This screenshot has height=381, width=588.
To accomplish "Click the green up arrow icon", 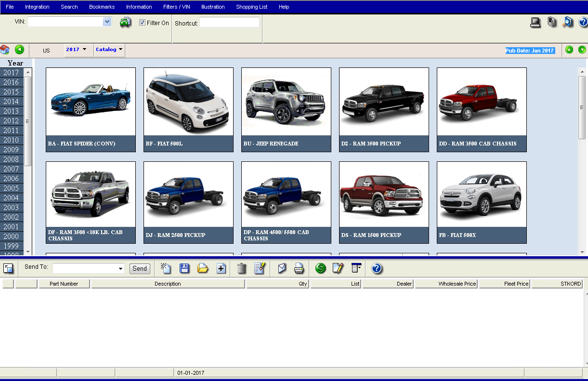I will point(569,50).
